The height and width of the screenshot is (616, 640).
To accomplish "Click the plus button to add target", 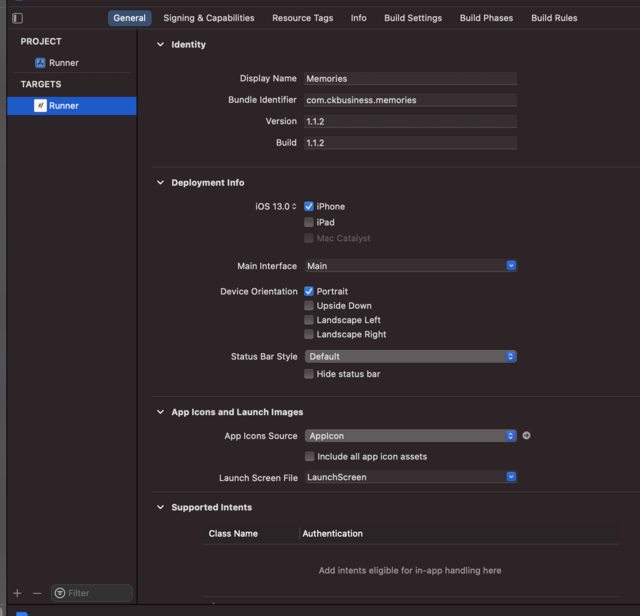I will pos(17,593).
